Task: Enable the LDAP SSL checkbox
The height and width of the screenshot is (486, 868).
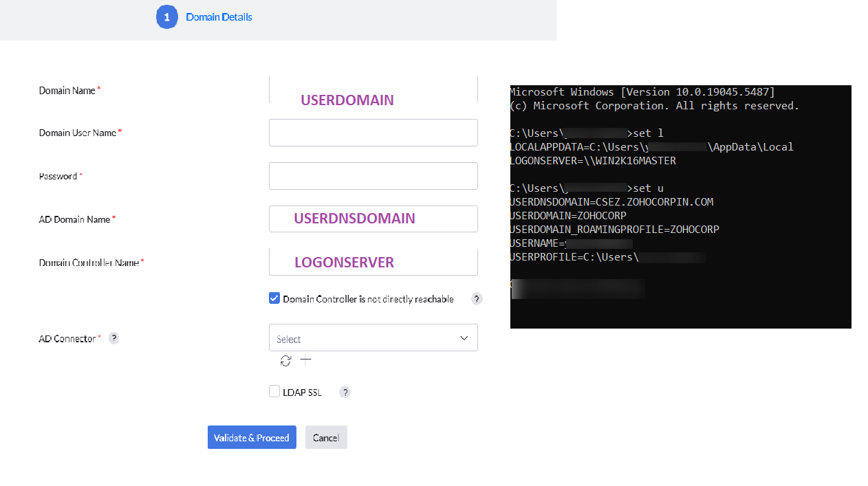Action: [274, 391]
